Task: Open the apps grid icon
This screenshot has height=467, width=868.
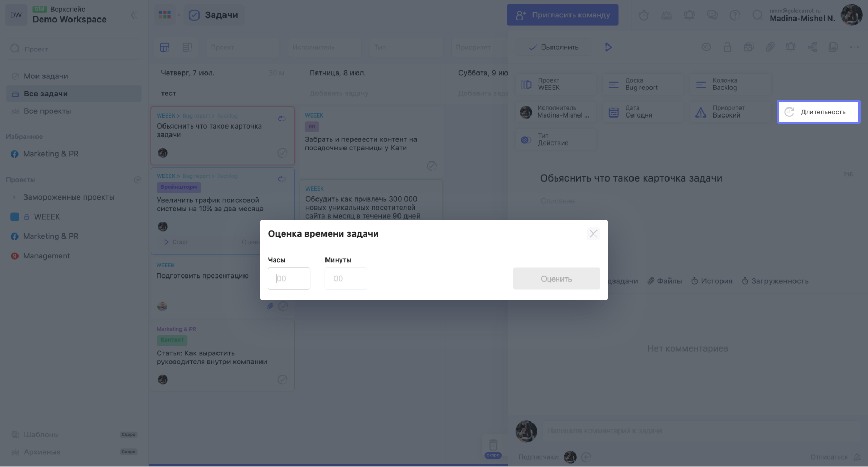Action: [165, 15]
